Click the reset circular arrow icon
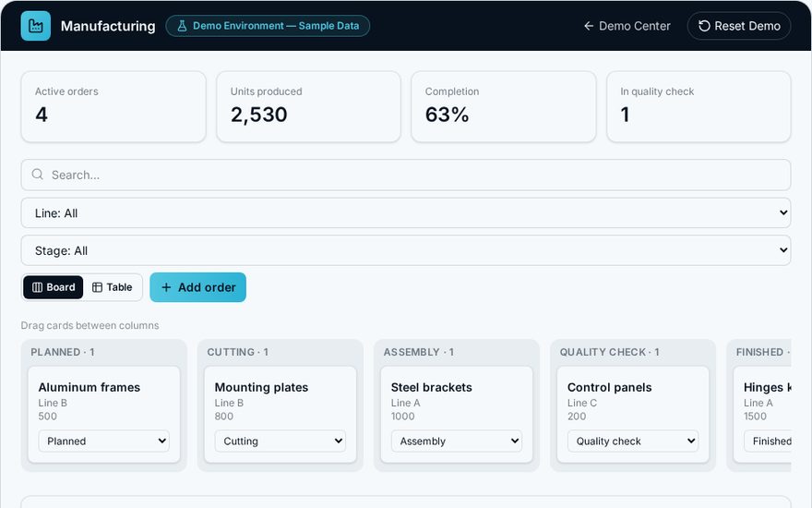The height and width of the screenshot is (508, 812). coord(704,26)
